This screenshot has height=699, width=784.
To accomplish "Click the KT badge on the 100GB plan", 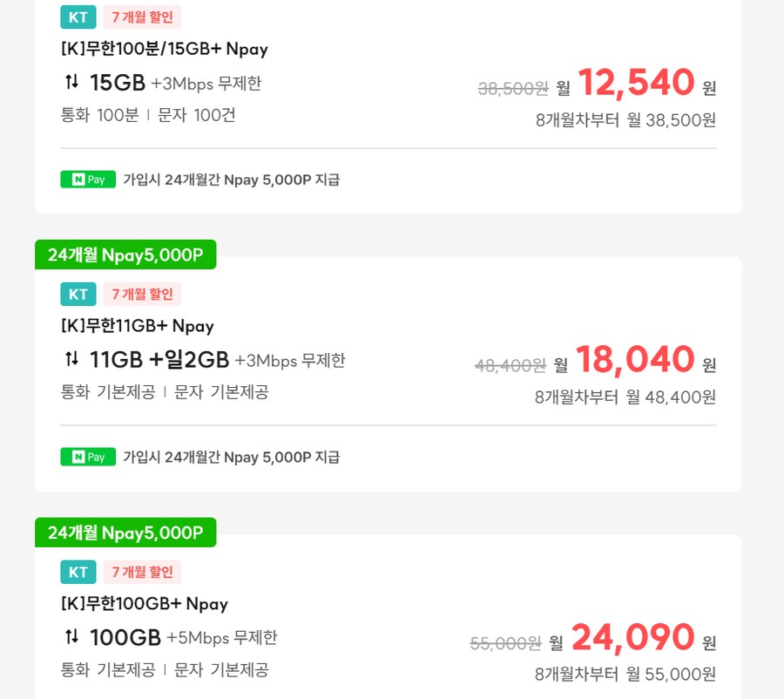I will coord(78,572).
